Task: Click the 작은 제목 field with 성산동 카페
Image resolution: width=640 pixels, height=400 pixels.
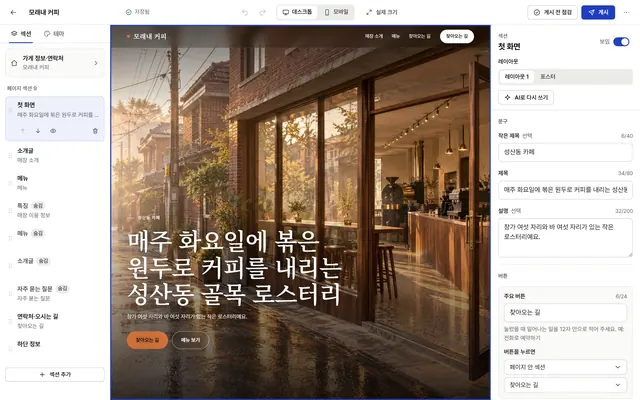Action: (x=565, y=152)
